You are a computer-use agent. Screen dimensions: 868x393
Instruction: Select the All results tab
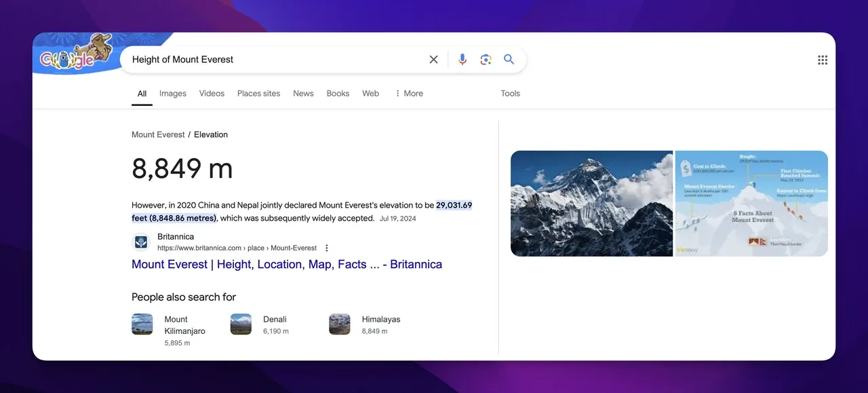click(x=142, y=94)
